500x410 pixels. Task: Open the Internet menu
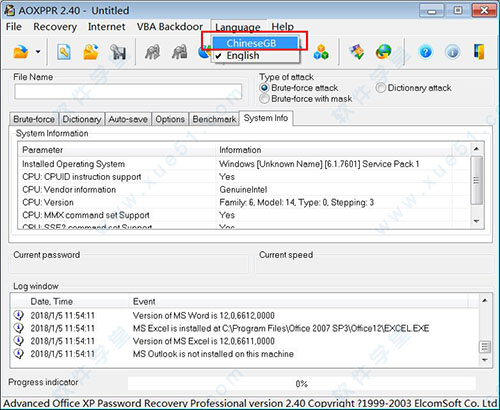pos(106,27)
